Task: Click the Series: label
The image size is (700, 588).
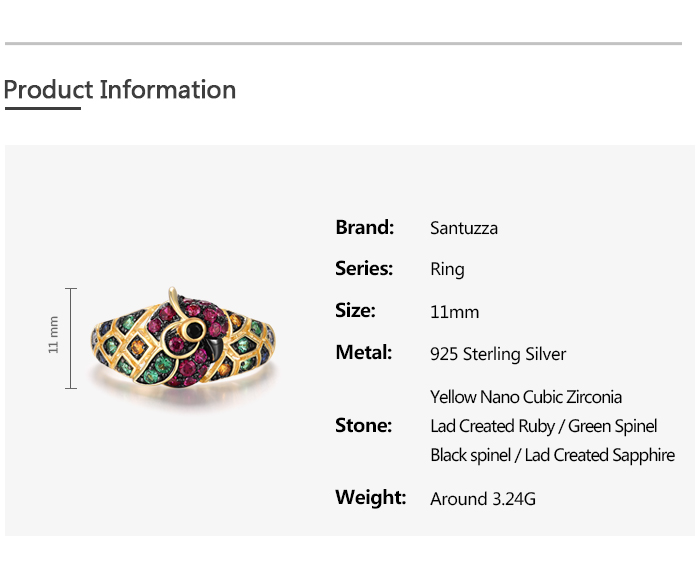Action: 364,268
